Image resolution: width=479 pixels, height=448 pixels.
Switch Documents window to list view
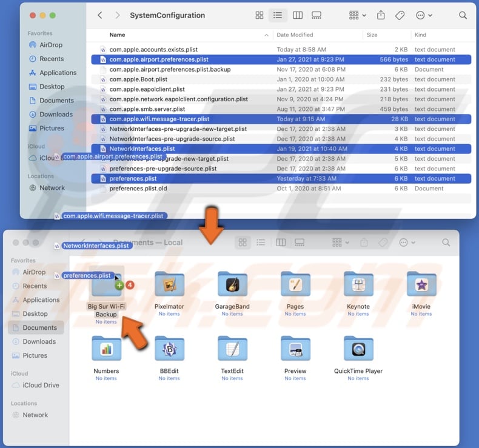click(261, 242)
